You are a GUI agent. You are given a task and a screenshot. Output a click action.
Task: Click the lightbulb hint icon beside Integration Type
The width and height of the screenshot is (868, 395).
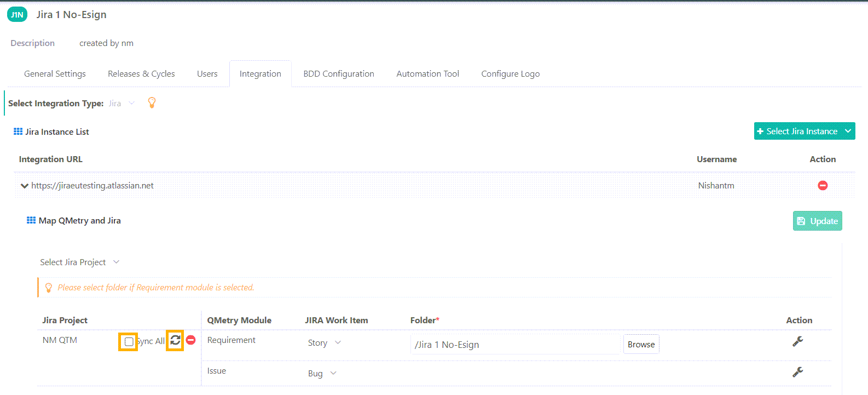[152, 102]
